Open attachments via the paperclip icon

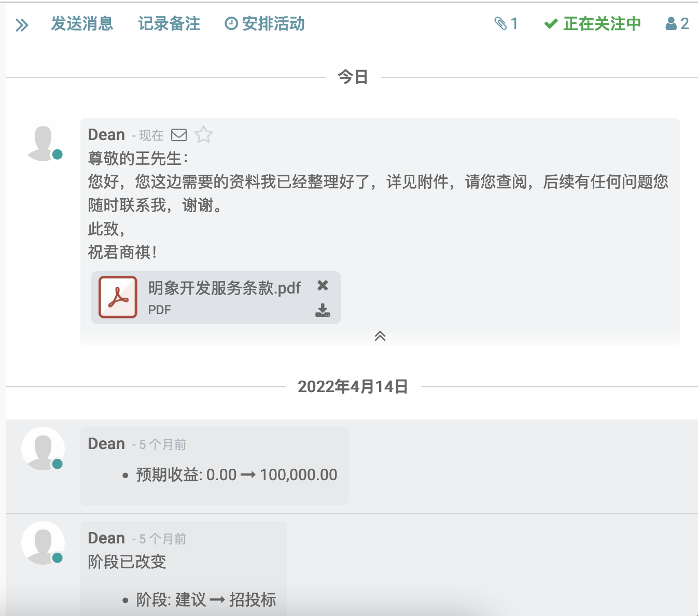click(x=506, y=24)
